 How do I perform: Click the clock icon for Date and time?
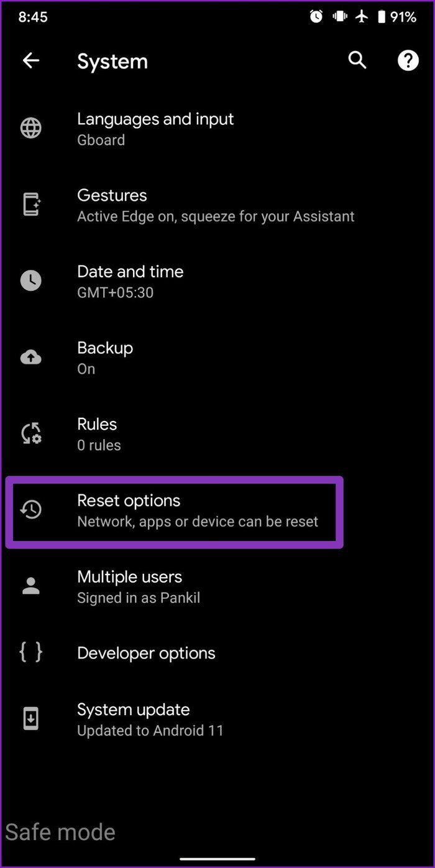(31, 281)
